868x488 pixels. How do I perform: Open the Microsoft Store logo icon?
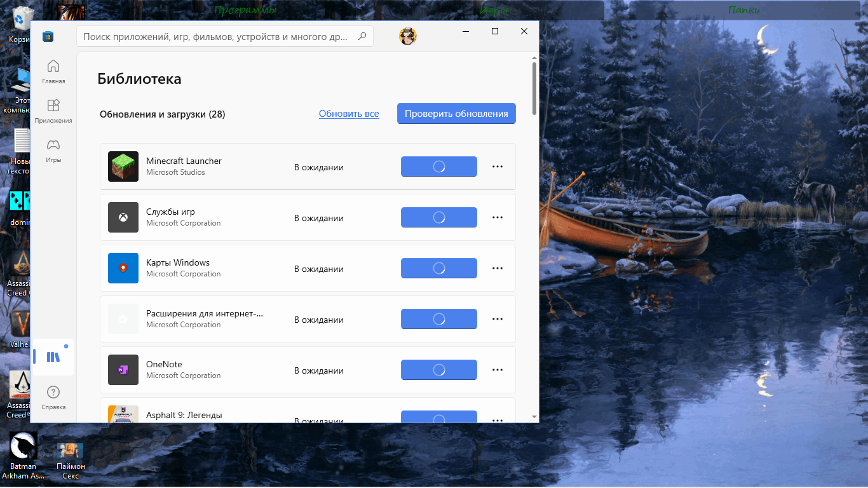[48, 36]
